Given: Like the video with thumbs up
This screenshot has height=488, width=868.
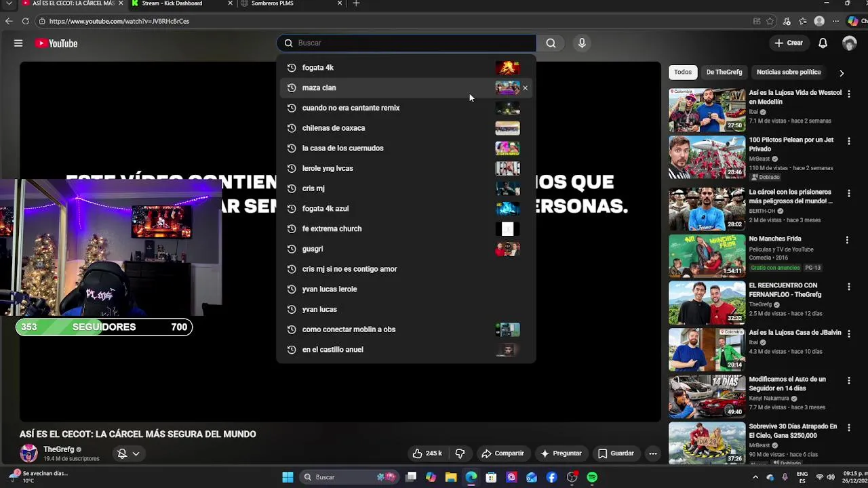Looking at the screenshot, I should 428,453.
